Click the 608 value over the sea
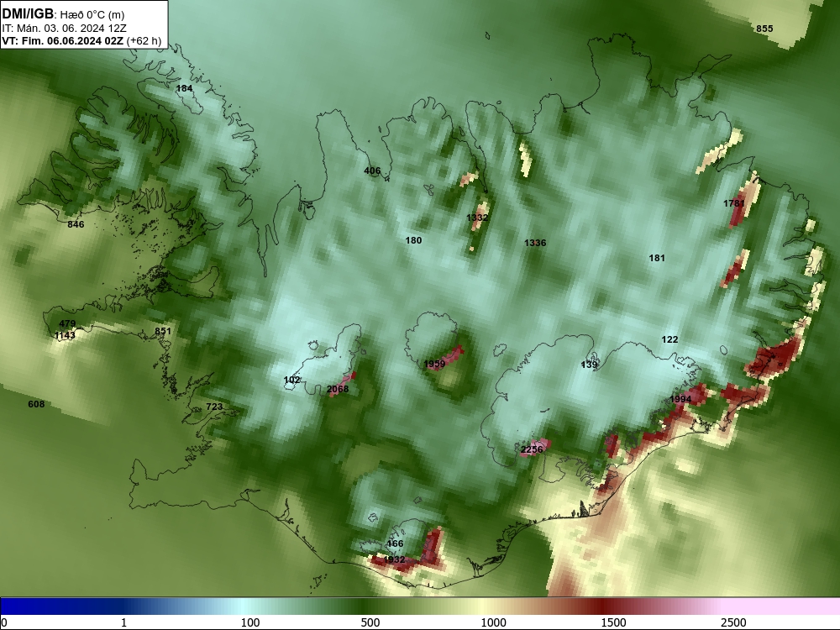 coord(36,405)
